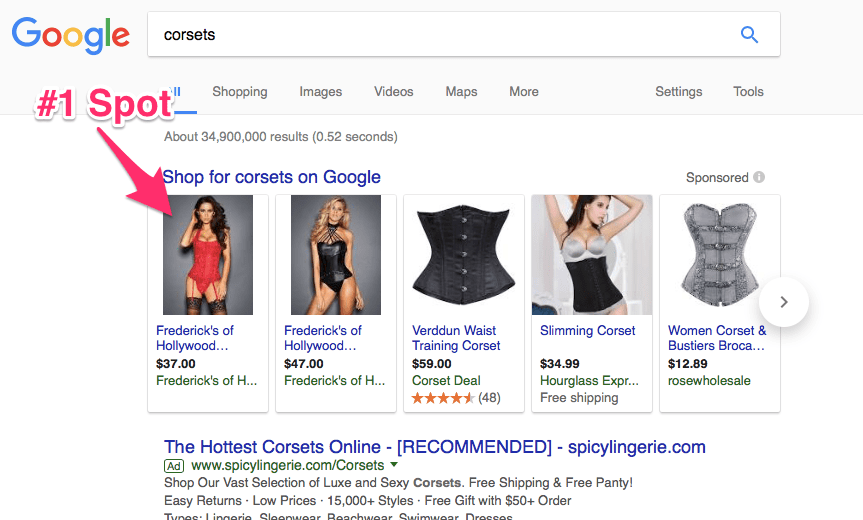Click the Sponsored info icon
Image resolution: width=863 pixels, height=520 pixels.
click(759, 177)
